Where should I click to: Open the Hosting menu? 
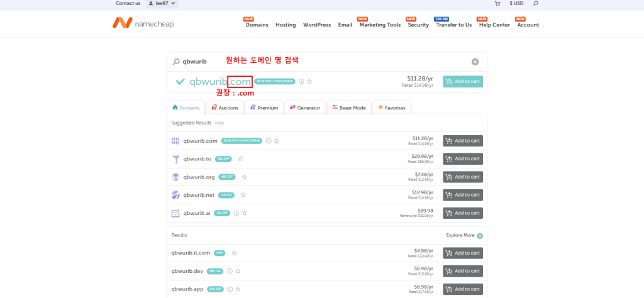point(286,25)
